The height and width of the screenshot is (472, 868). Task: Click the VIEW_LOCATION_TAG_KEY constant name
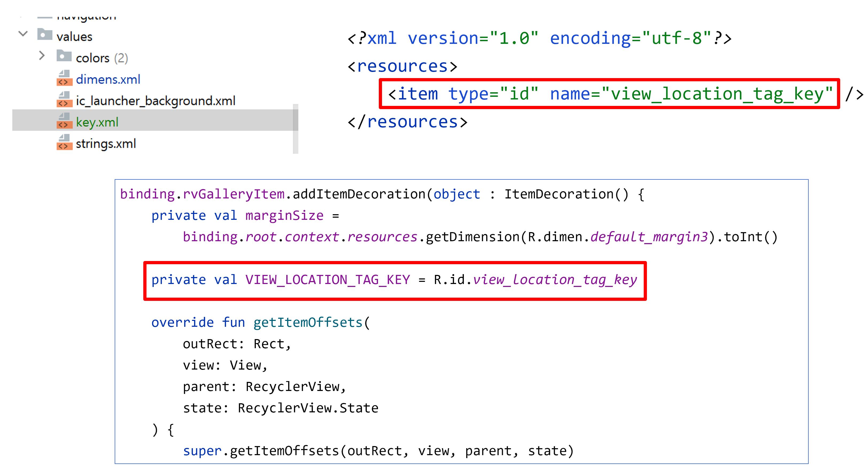(327, 280)
